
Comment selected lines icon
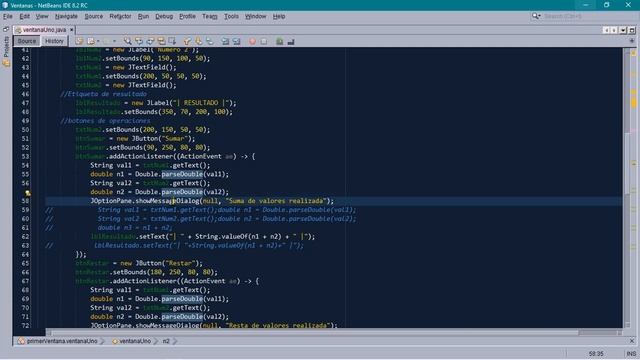pyautogui.click(x=280, y=41)
